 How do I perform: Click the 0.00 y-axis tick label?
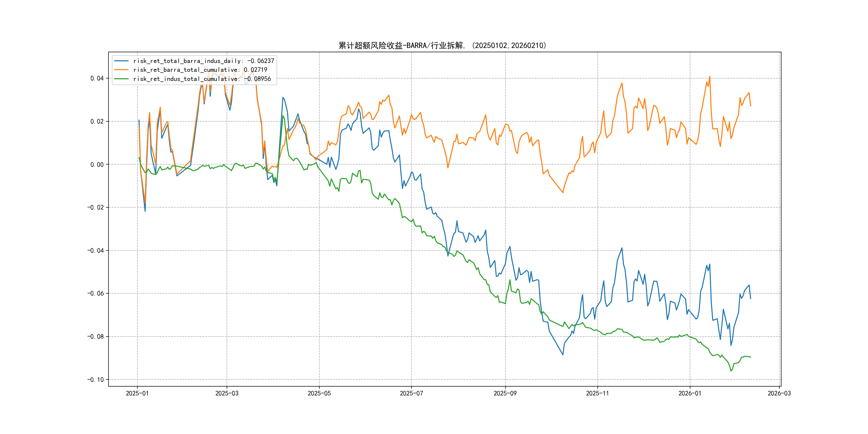pos(97,164)
